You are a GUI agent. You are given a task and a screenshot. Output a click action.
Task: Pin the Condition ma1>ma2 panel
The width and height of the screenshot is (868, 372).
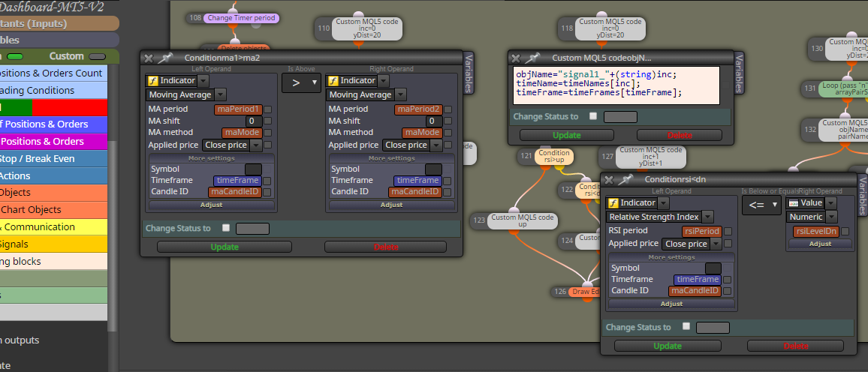pyautogui.click(x=164, y=58)
